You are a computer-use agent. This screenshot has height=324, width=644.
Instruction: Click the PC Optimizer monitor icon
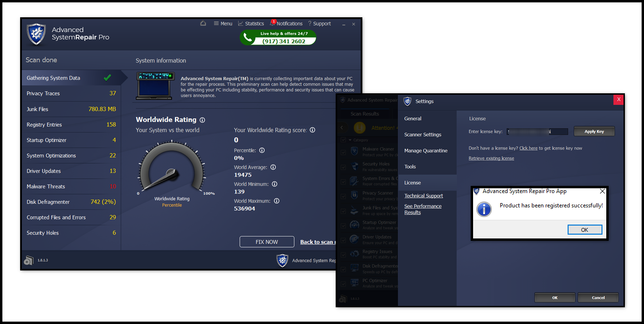pos(354,283)
